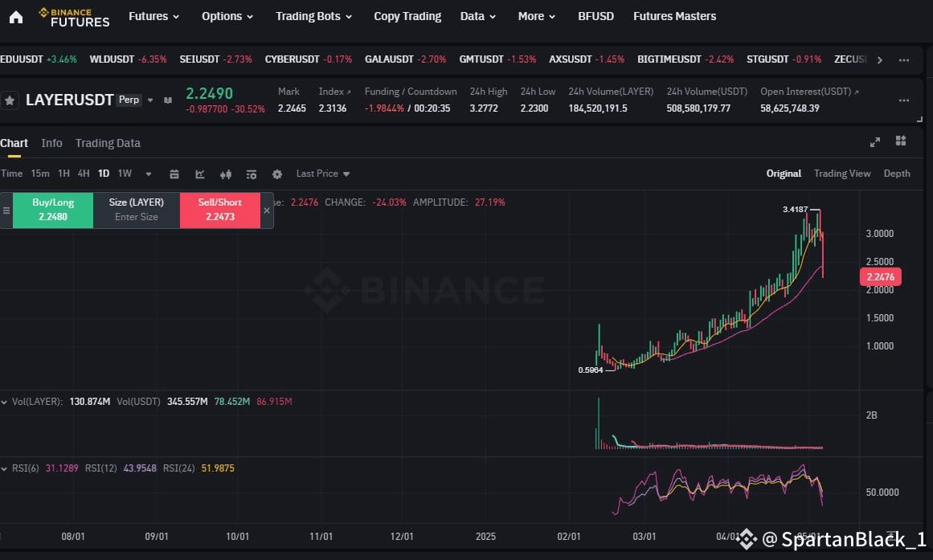Click the 2.2476 current price tag

(881, 276)
